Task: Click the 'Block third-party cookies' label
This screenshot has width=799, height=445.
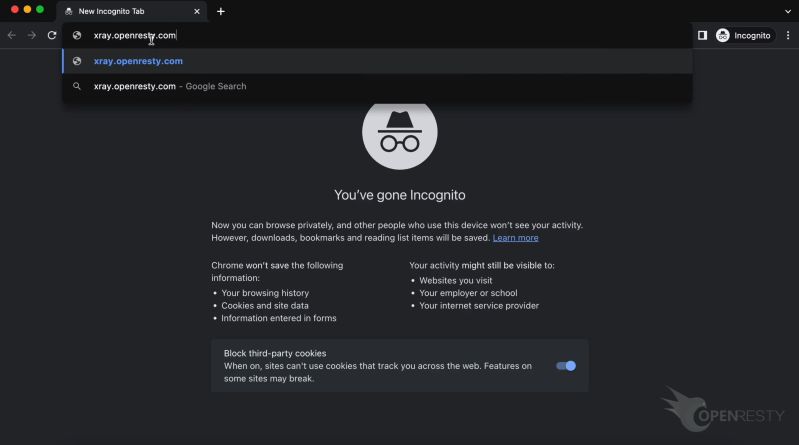Action: [x=275, y=353]
